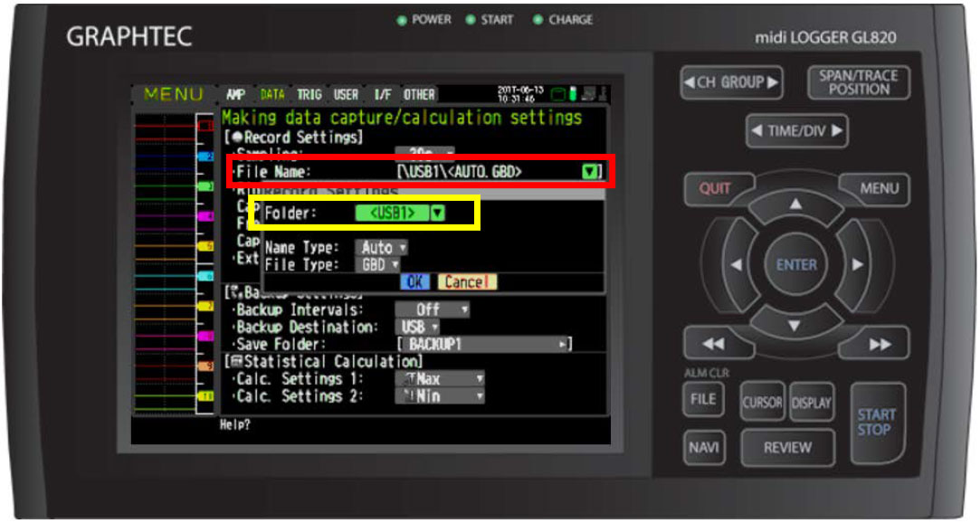Switch to the OTHER tab
This screenshot has height=523, width=980.
[x=419, y=94]
